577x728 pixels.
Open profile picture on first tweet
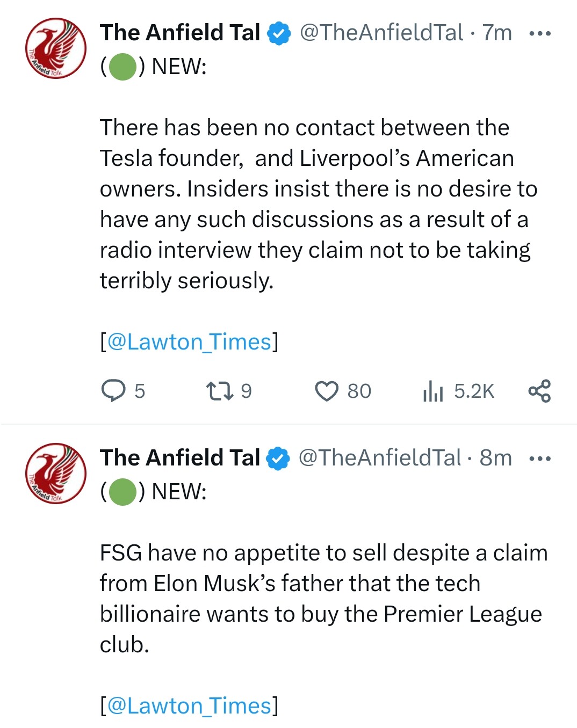click(56, 48)
